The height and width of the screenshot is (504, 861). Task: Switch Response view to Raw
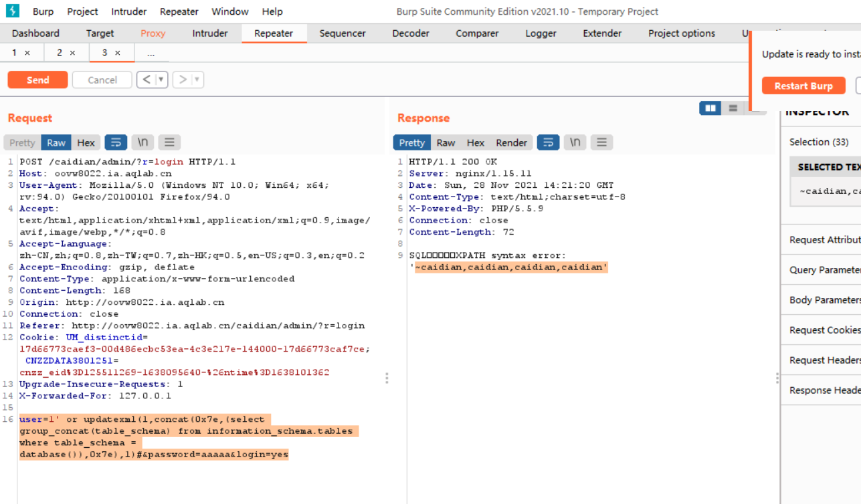(446, 142)
